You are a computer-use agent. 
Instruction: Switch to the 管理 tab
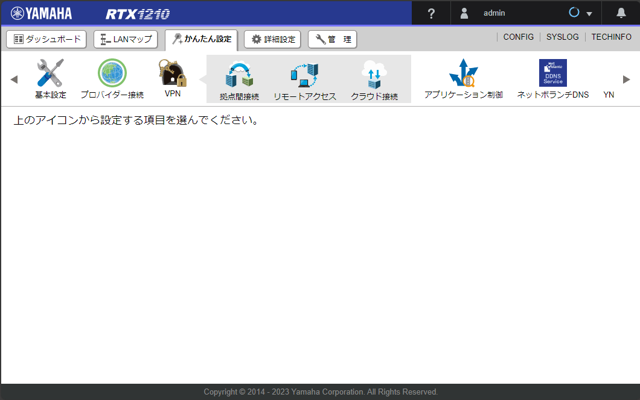click(333, 39)
